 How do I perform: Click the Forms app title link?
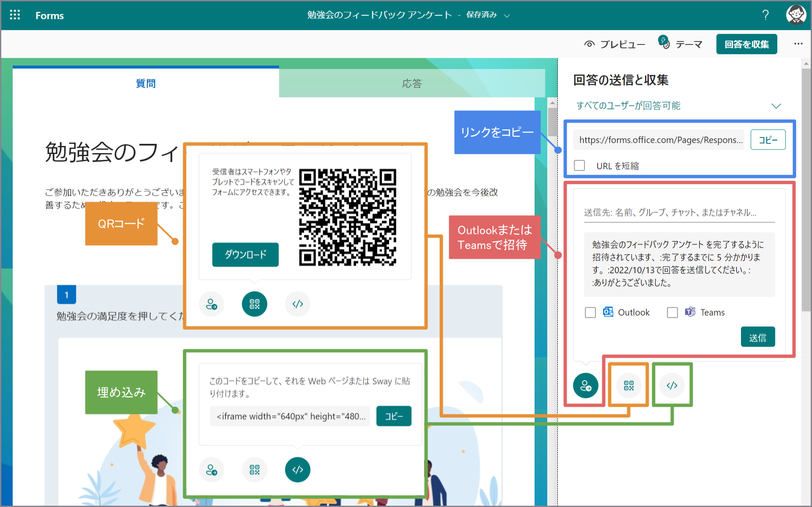[49, 16]
